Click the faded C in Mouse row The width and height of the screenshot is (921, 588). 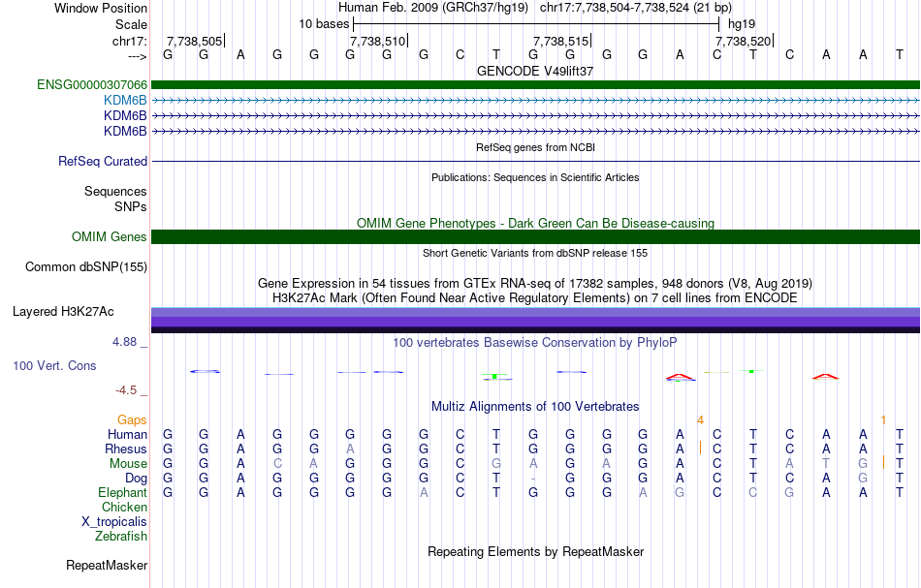pos(277,464)
